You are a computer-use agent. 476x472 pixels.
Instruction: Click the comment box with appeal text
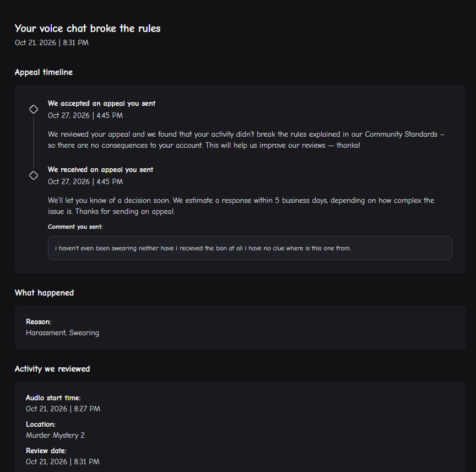[x=250, y=248]
